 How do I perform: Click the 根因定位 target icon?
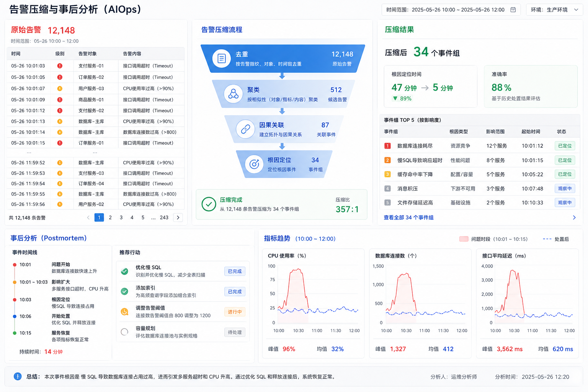254,164
